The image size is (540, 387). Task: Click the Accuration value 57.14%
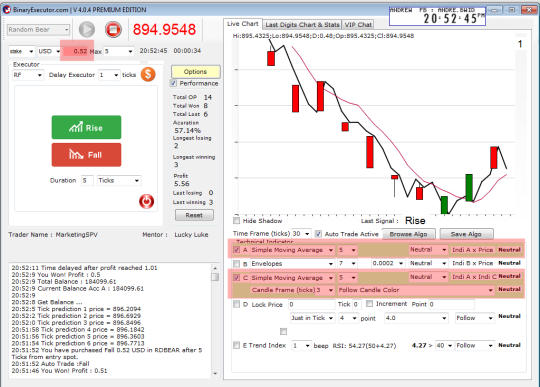point(187,130)
